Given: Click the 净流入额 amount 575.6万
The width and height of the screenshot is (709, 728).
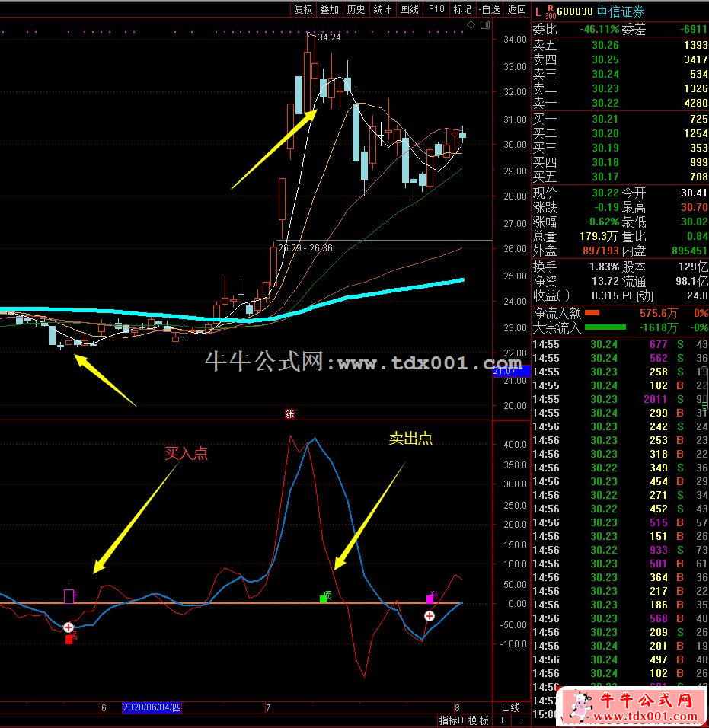Looking at the screenshot, I should pos(659,314).
